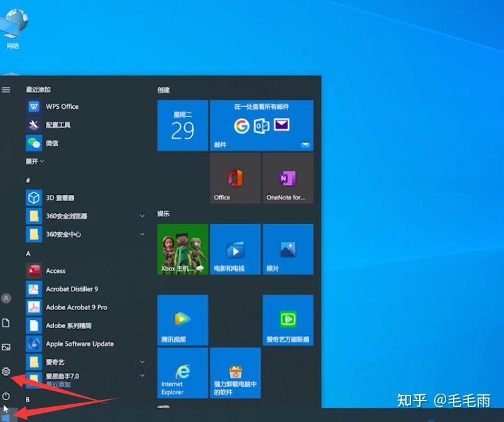504x422 pixels.
Task: Expand the 360安全浏览器 folder chevron
Action: click(142, 216)
